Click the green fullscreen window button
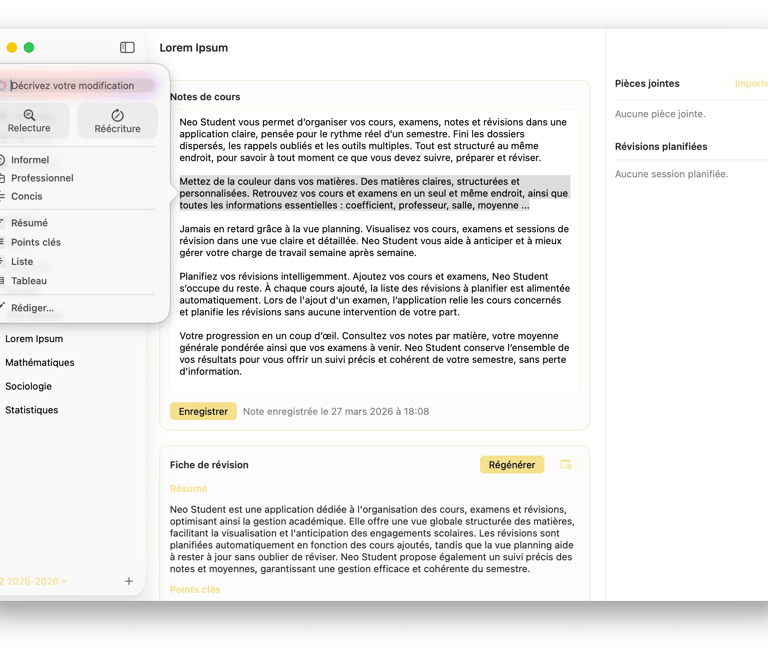This screenshot has height=656, width=768. click(29, 48)
